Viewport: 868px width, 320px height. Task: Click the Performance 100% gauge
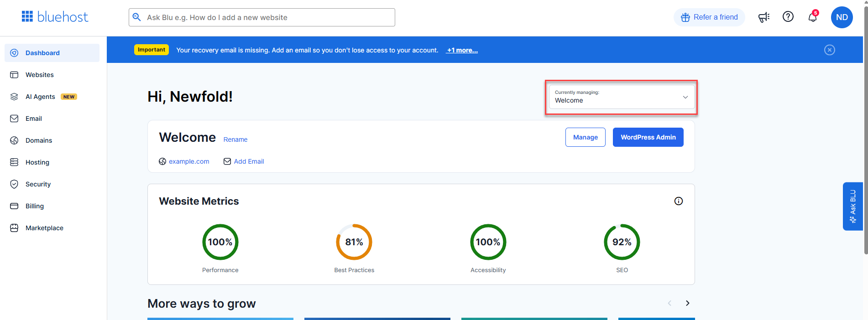coord(220,242)
